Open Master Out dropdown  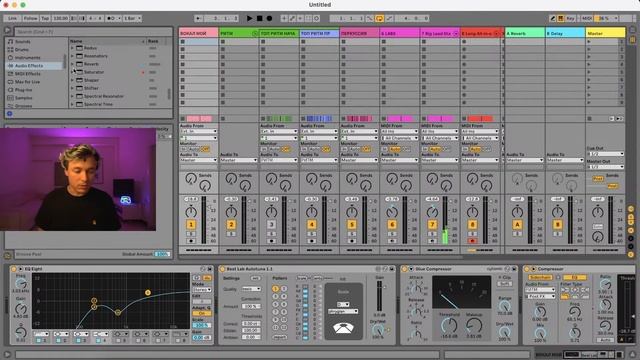(x=606, y=167)
